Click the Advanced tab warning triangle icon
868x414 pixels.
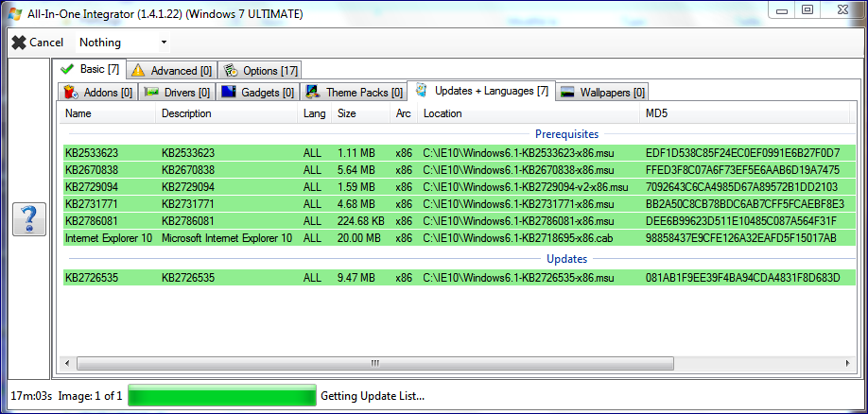click(138, 70)
